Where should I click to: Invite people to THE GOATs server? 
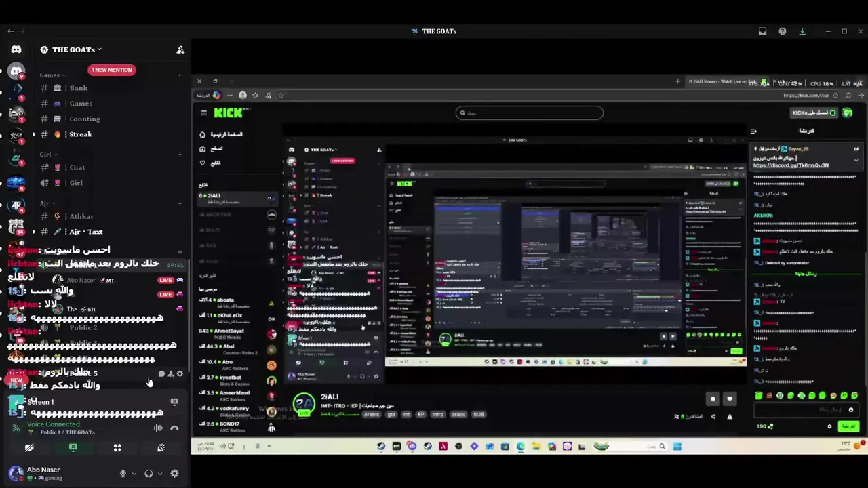click(180, 49)
